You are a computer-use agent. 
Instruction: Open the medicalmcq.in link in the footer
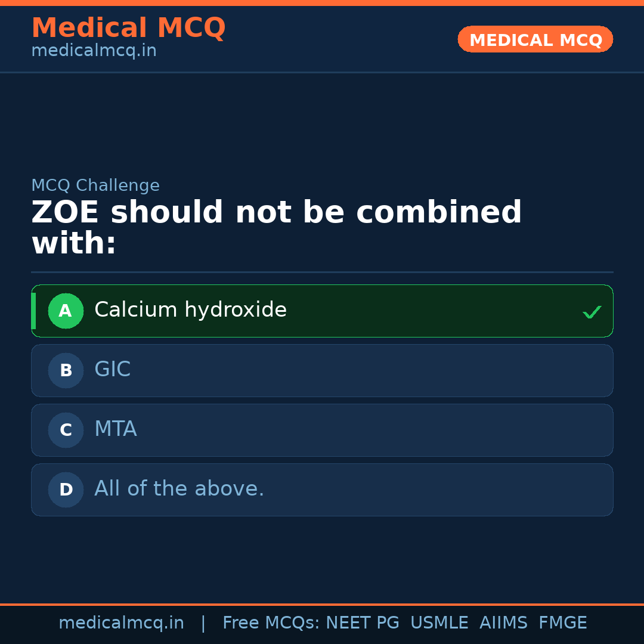121,623
